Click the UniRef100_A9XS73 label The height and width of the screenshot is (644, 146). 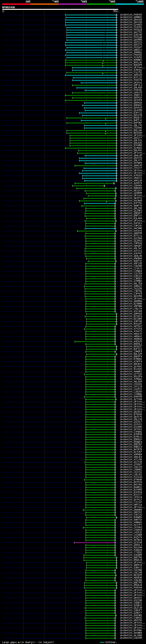[131, 45]
